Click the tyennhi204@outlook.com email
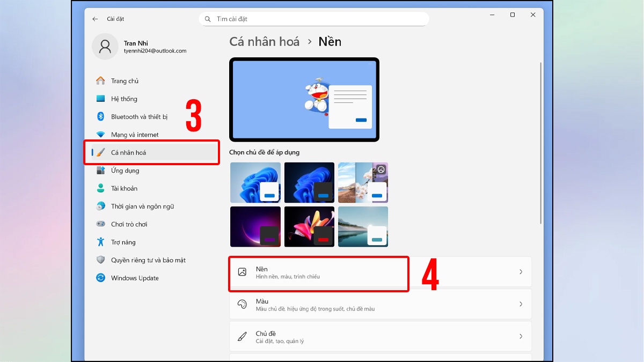 pos(155,51)
